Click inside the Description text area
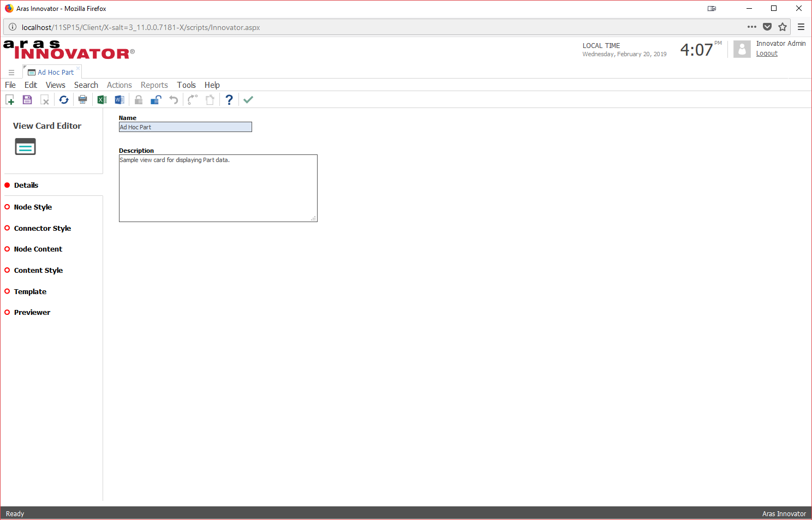Image resolution: width=812 pixels, height=520 pixels. coord(218,188)
